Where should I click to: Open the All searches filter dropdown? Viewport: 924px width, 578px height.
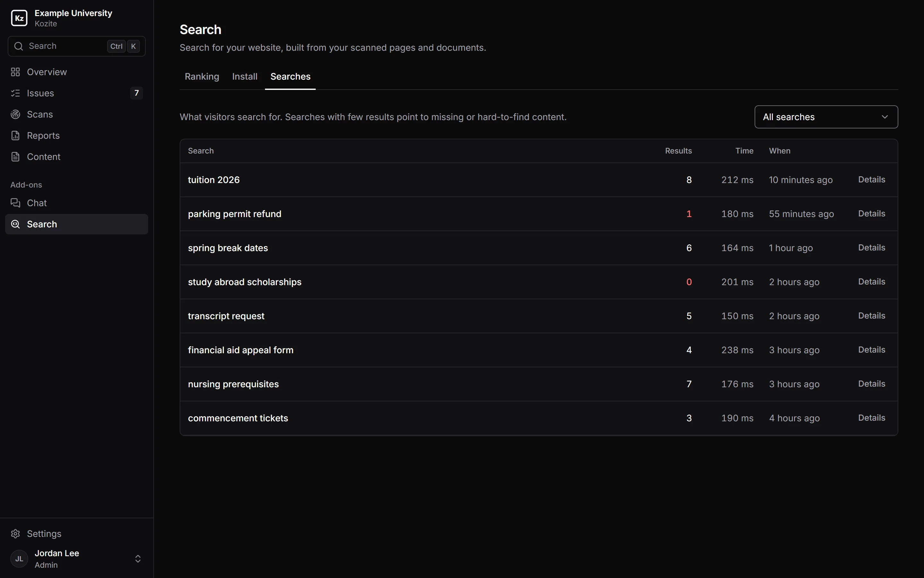coord(826,117)
